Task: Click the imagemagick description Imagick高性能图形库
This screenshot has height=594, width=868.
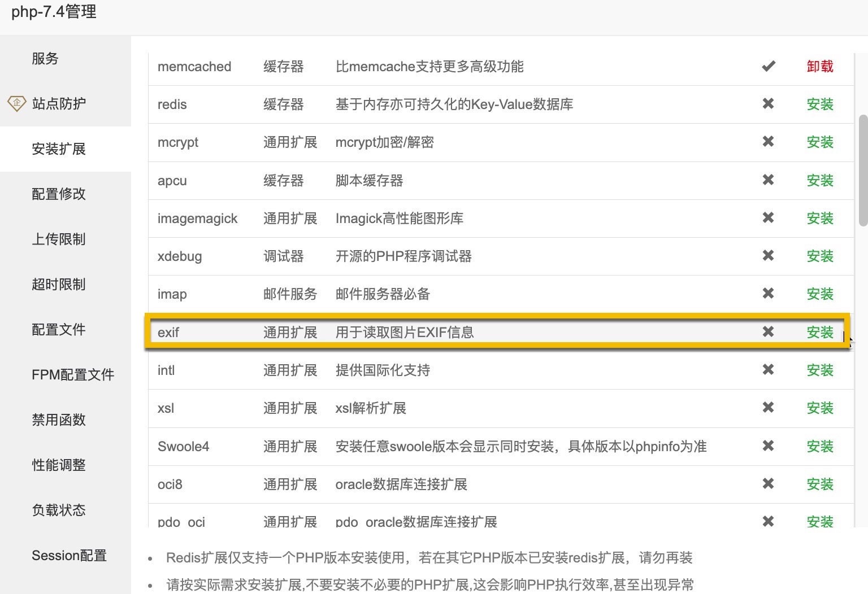Action: click(400, 219)
